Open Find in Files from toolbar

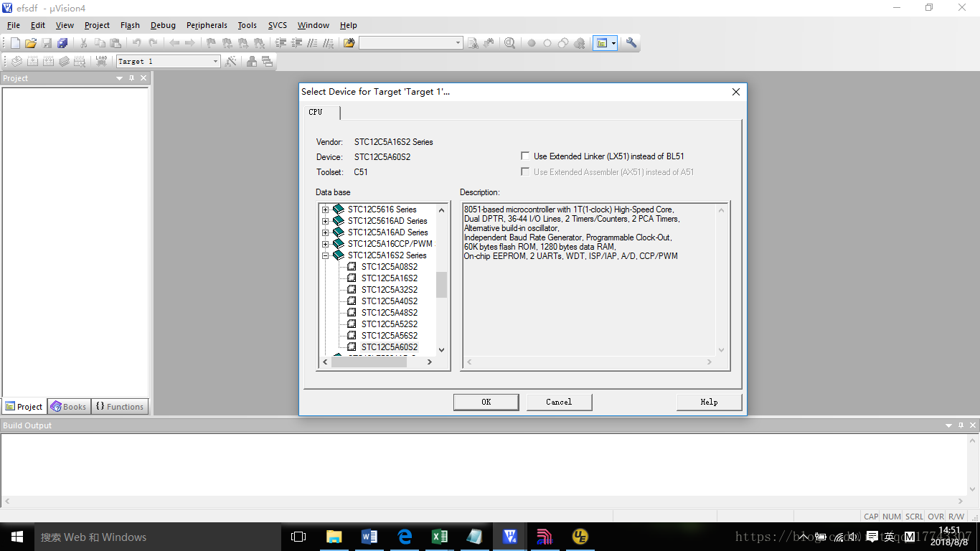point(349,43)
